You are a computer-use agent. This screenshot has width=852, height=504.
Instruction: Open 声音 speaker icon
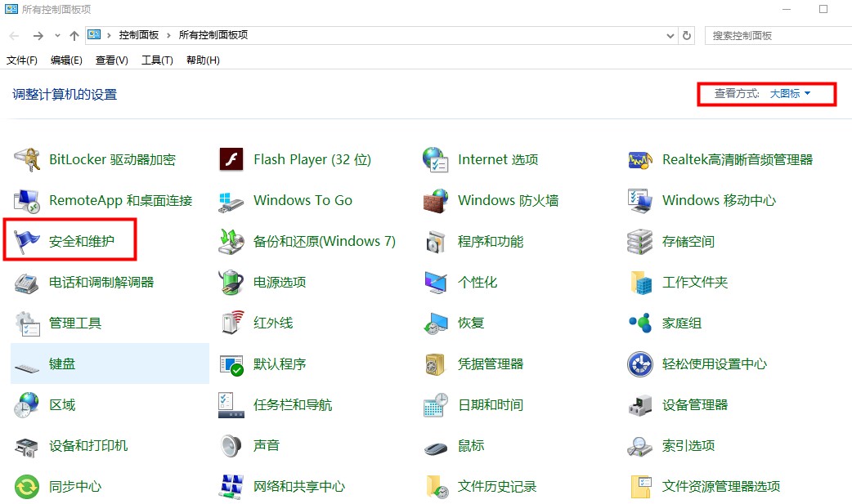click(231, 446)
